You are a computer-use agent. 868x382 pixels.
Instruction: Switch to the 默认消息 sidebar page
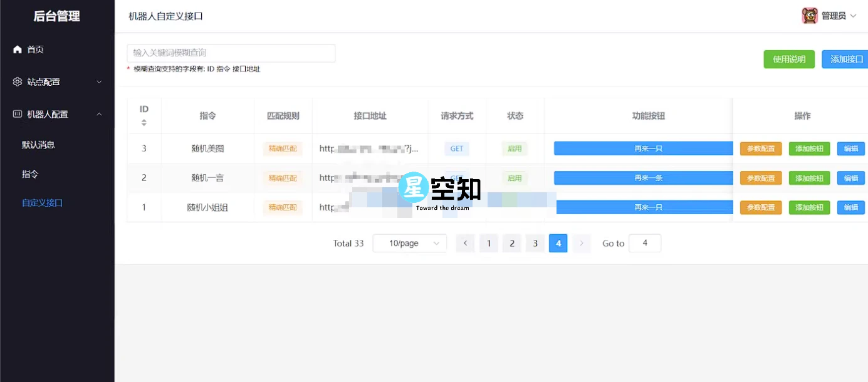[39, 144]
